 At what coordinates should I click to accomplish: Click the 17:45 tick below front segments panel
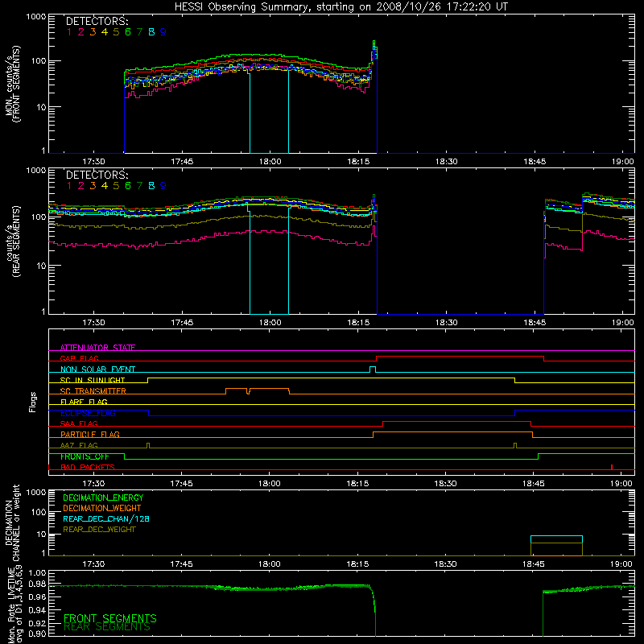[182, 162]
